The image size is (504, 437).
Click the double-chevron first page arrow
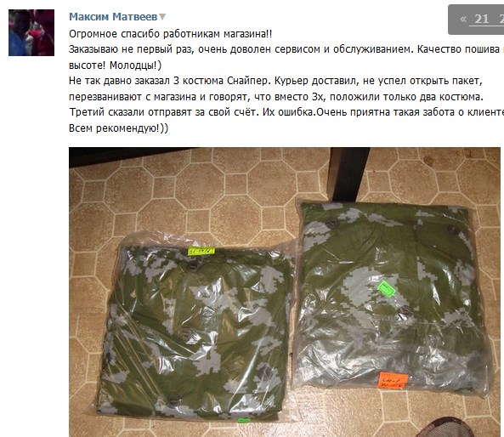[463, 19]
